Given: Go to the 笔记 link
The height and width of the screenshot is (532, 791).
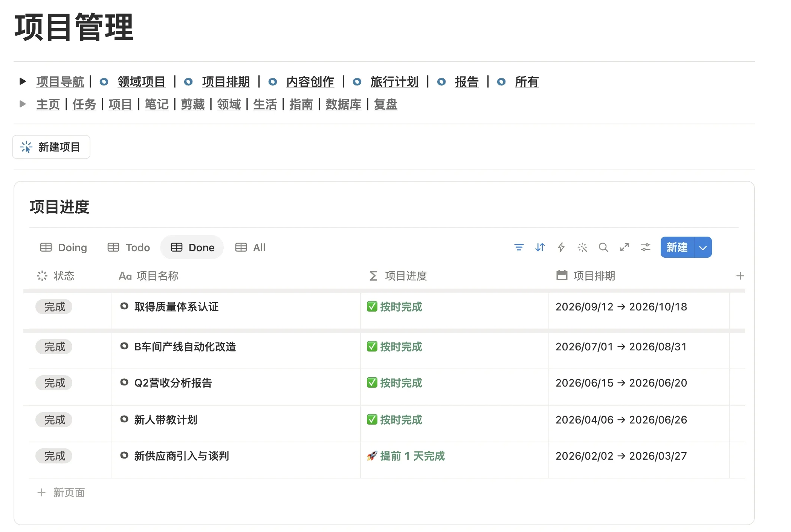Looking at the screenshot, I should [157, 104].
